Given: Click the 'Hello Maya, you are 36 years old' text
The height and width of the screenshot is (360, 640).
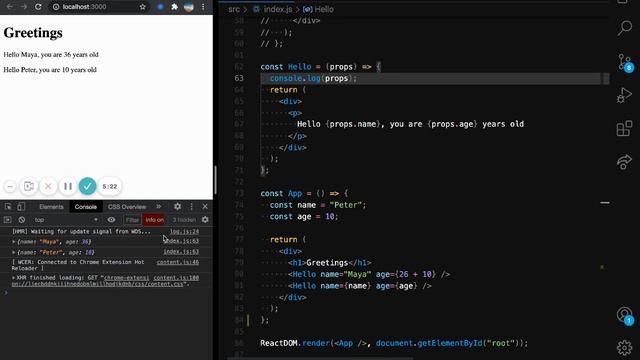Looking at the screenshot, I should pyautogui.click(x=51, y=54).
